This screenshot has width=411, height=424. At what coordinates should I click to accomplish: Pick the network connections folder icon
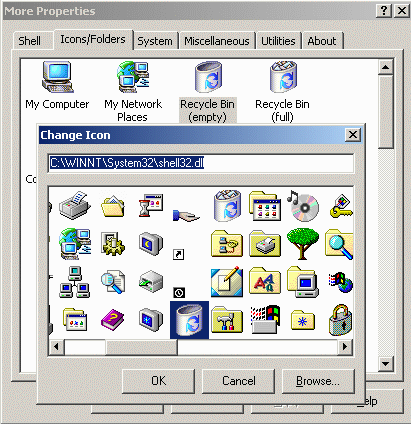[227, 244]
